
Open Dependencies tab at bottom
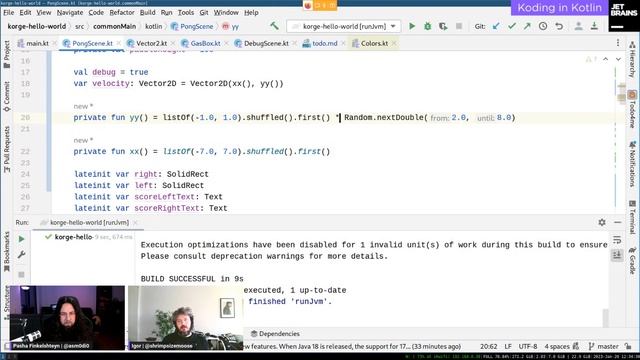[275, 333]
